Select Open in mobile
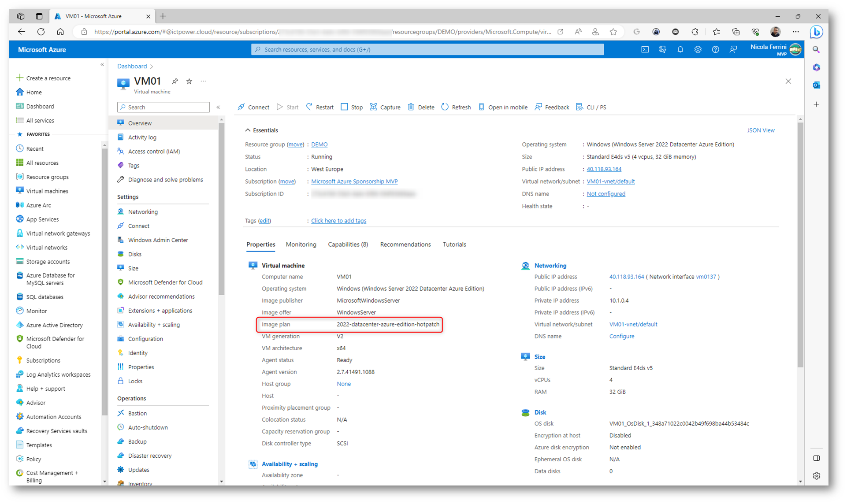 (503, 107)
